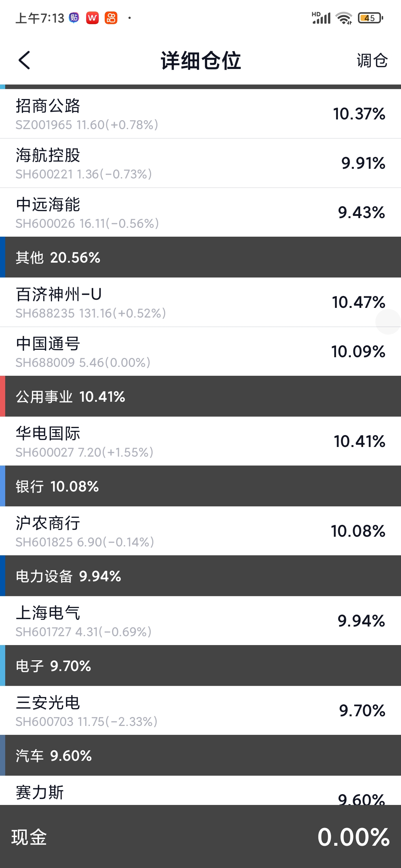Collapse the 其他 20.56% sector header
Viewport: 401px width, 868px height.
(x=200, y=257)
